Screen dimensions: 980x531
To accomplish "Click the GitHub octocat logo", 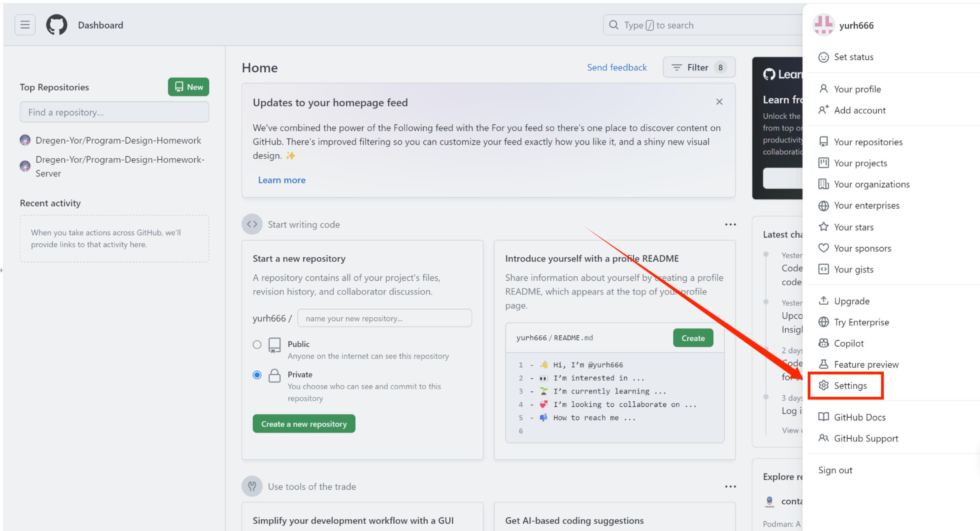I will point(57,25).
